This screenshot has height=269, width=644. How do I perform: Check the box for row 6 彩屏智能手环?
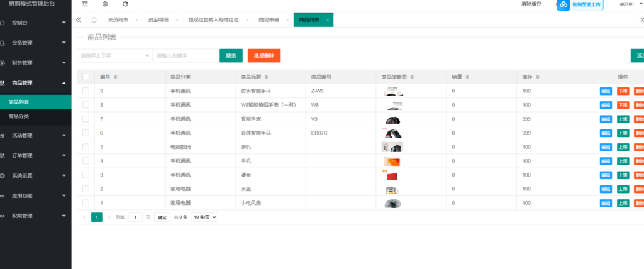(x=86, y=133)
